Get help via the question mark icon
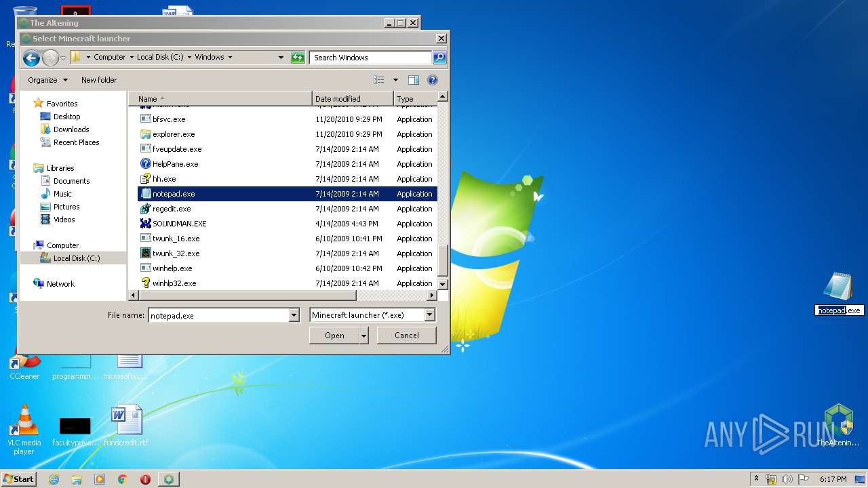 point(433,80)
